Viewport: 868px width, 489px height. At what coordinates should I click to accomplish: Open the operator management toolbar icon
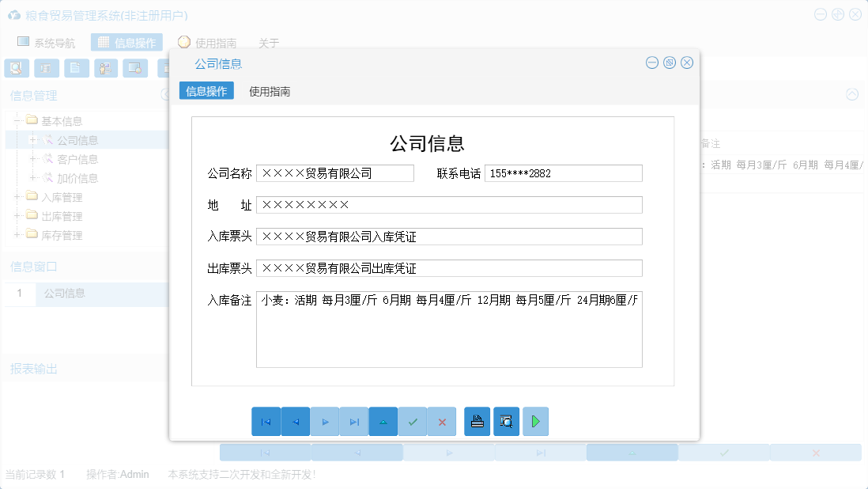(x=105, y=68)
